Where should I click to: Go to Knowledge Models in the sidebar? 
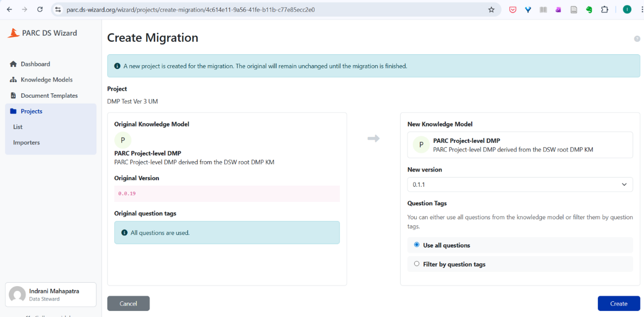[46, 80]
